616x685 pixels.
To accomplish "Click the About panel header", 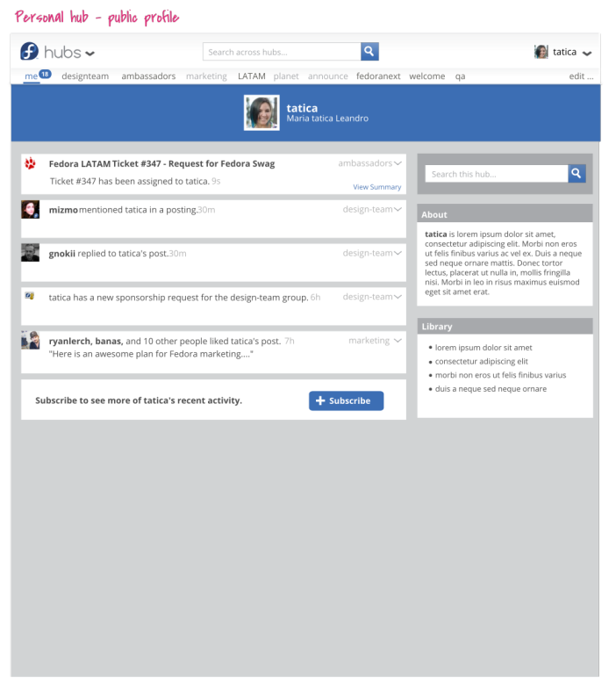I will pos(505,214).
